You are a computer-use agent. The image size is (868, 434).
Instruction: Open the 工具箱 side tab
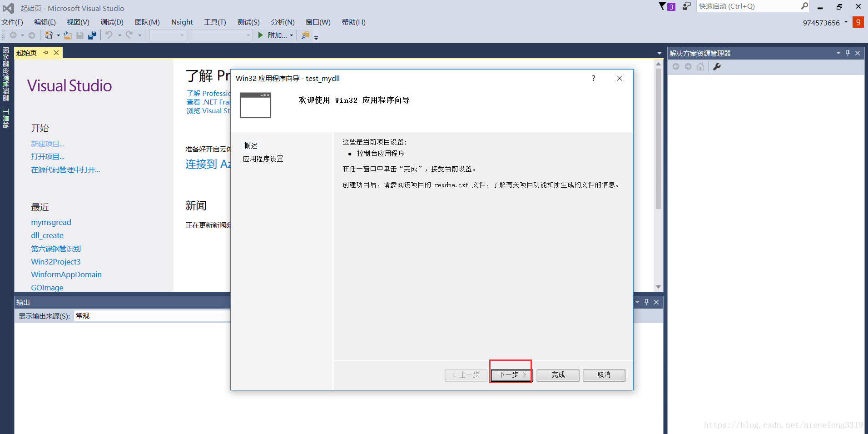[x=6, y=118]
